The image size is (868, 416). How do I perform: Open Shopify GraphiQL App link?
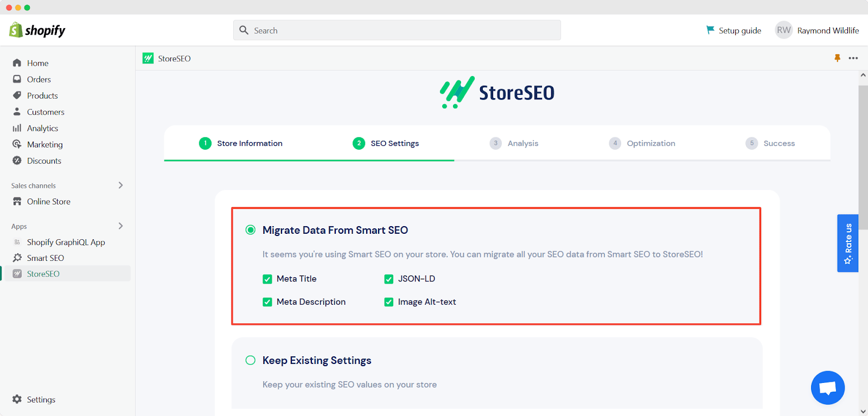point(67,242)
